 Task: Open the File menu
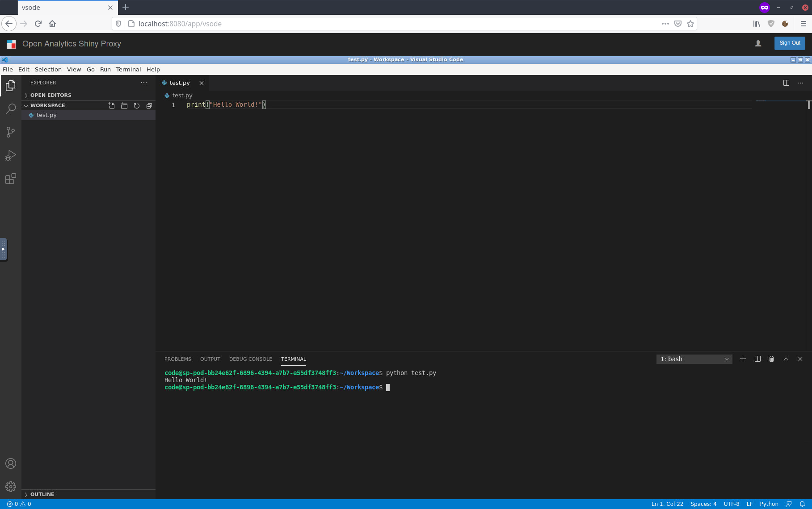click(8, 69)
